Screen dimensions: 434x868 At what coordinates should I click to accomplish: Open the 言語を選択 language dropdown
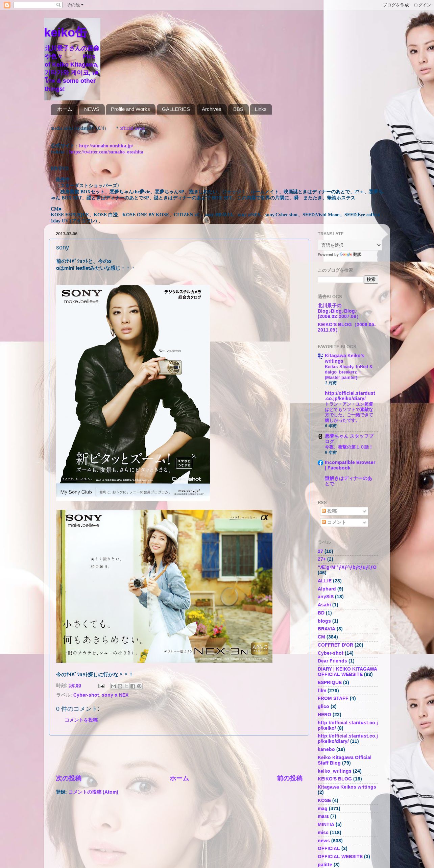click(349, 245)
